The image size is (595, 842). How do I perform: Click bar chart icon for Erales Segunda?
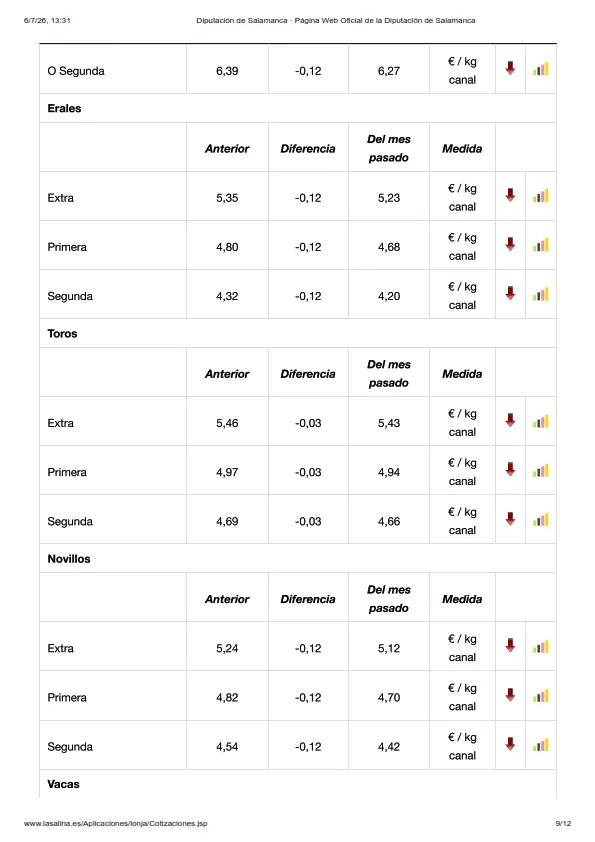click(x=541, y=294)
